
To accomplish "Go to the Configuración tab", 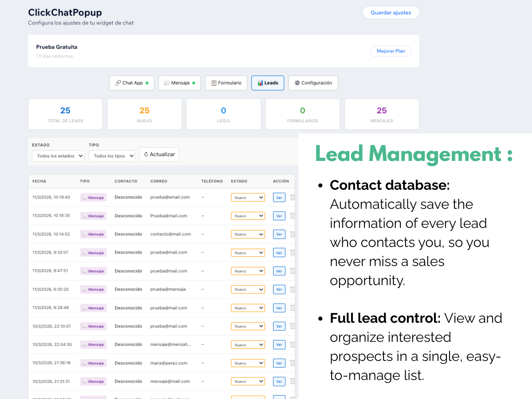I will click(x=313, y=83).
